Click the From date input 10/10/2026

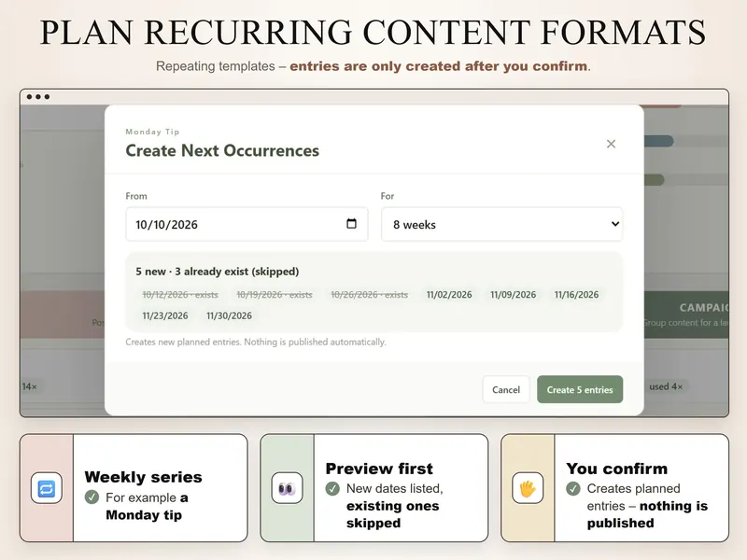click(x=247, y=224)
